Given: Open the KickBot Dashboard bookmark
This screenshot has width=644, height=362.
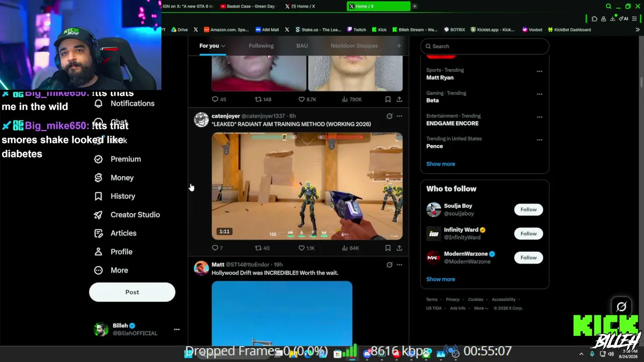Looking at the screenshot, I should 569,30.
